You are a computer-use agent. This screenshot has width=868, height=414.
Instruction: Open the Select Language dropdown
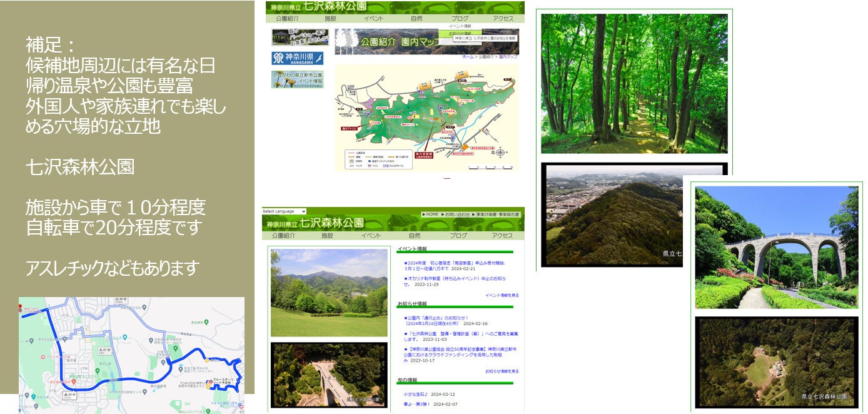(284, 211)
